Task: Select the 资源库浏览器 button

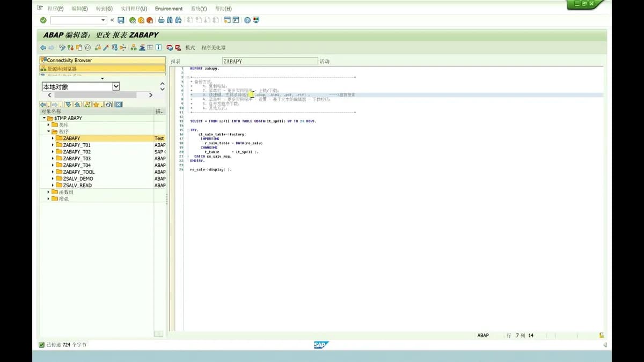Action: click(103, 69)
